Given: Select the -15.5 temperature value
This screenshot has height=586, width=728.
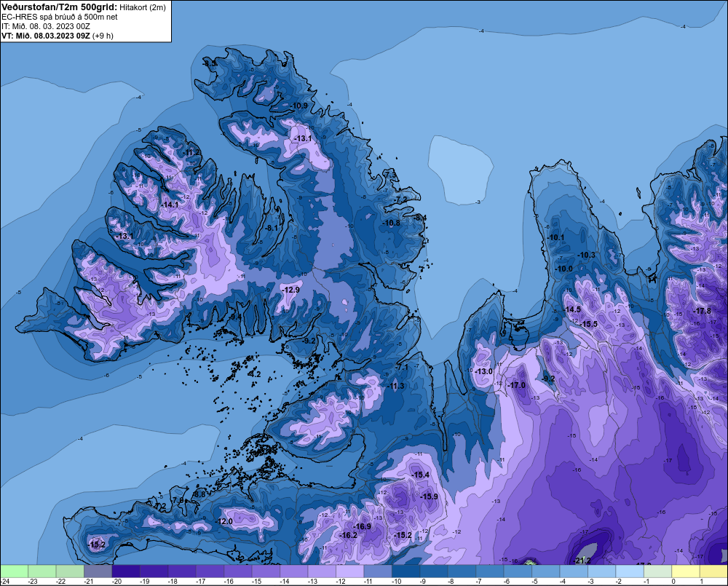Looking at the screenshot, I should tap(589, 324).
